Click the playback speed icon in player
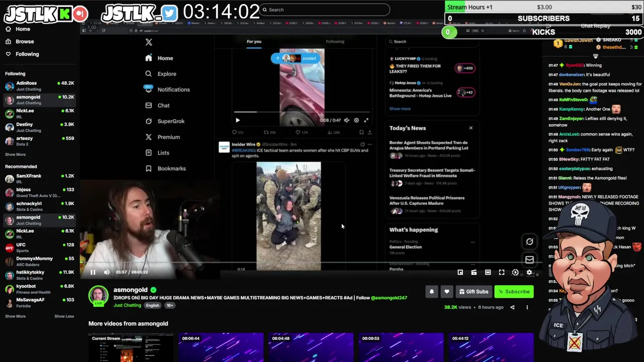The height and width of the screenshot is (362, 644). [515, 273]
